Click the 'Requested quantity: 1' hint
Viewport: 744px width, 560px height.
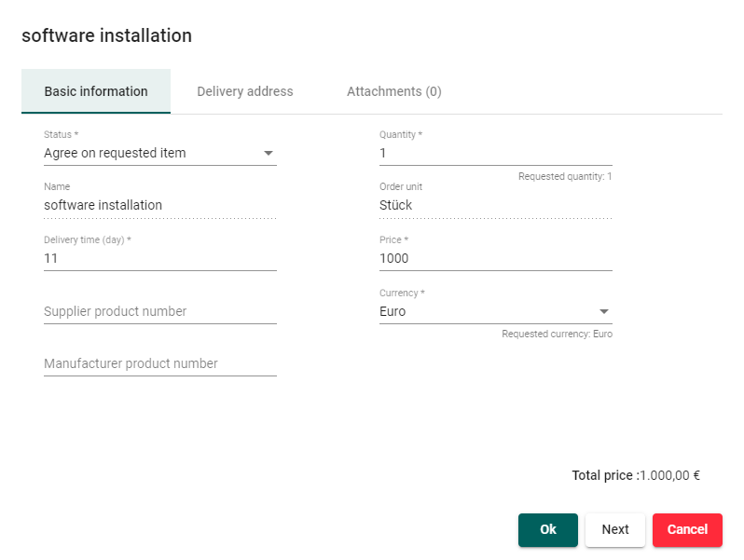pyautogui.click(x=565, y=176)
